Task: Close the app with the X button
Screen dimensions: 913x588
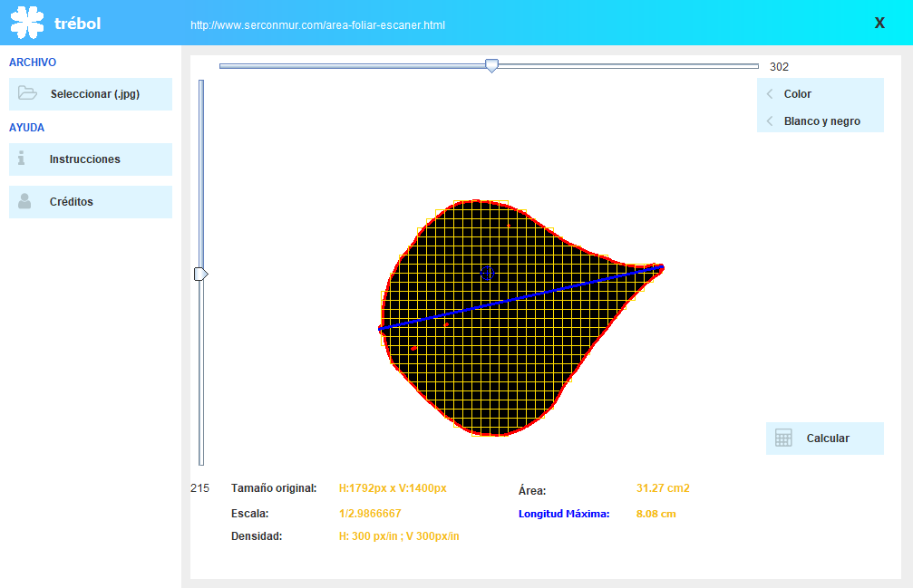Action: point(879,23)
